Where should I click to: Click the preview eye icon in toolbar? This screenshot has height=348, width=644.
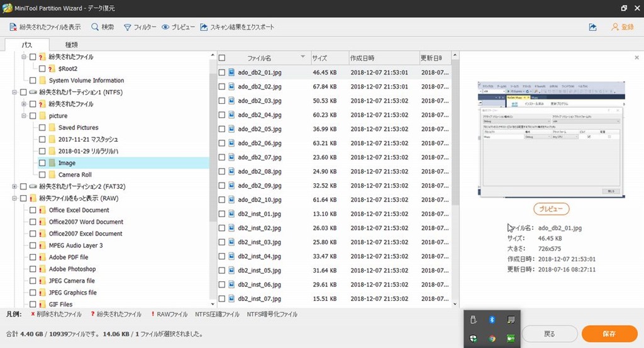pos(166,27)
